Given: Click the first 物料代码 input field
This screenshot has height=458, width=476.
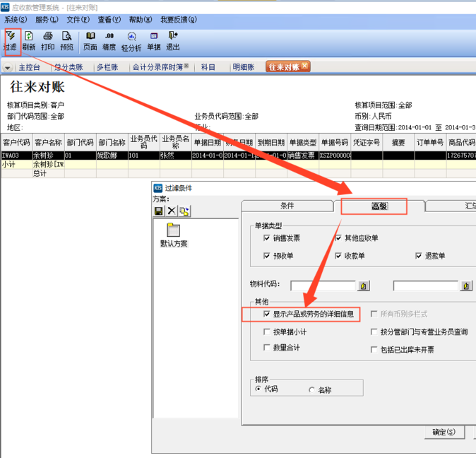Looking at the screenshot, I should tap(323, 286).
